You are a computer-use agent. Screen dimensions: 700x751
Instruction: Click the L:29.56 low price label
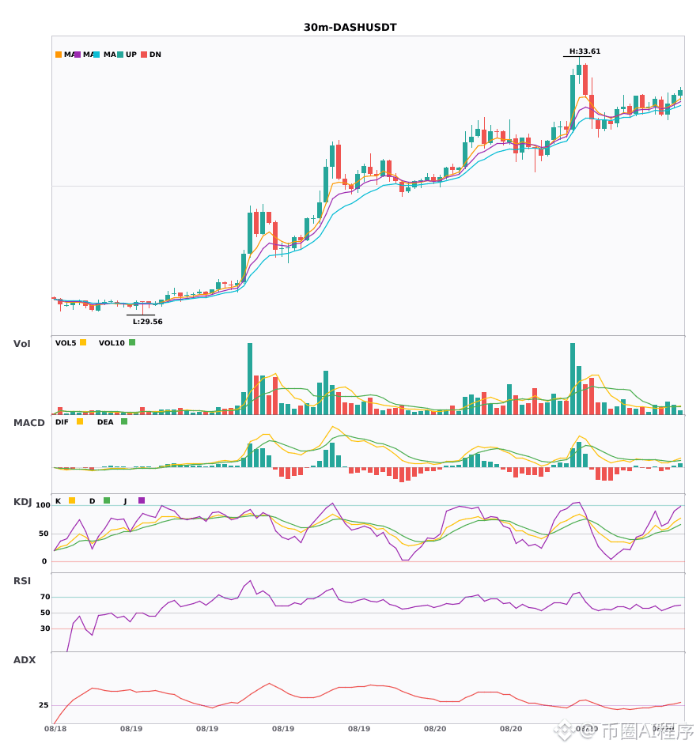[x=148, y=322]
